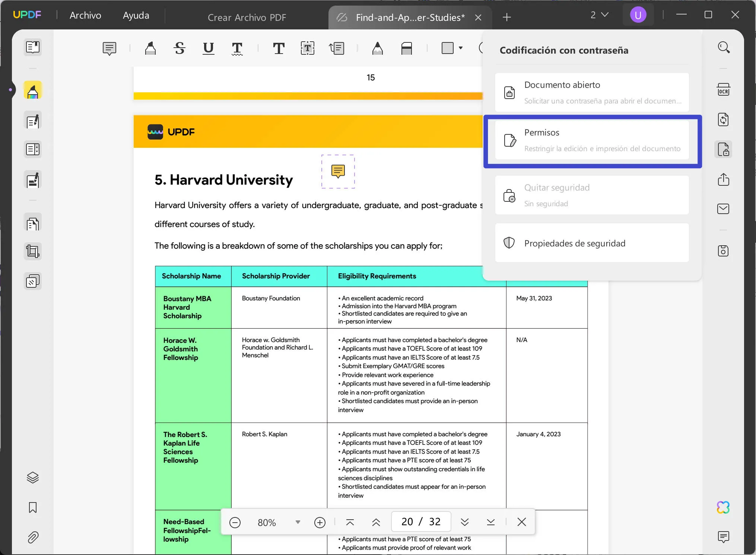The image size is (756, 555).
Task: Select the rectangle shape tool
Action: [x=448, y=48]
